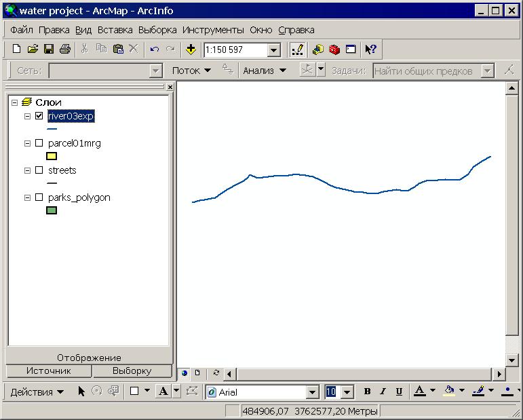Uncheck the river03exp layer visibility
The width and height of the screenshot is (523, 420).
click(x=39, y=116)
